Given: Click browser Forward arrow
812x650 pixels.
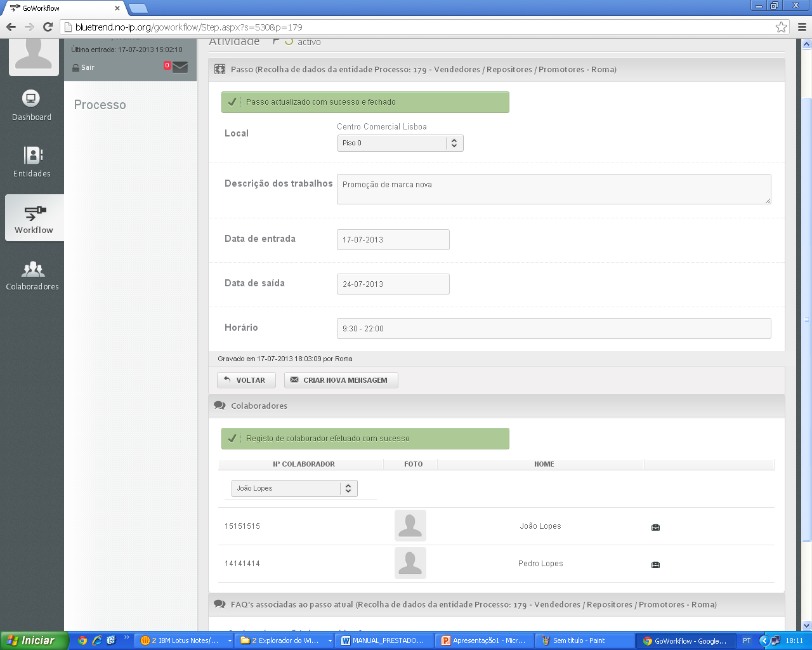Looking at the screenshot, I should click(29, 27).
